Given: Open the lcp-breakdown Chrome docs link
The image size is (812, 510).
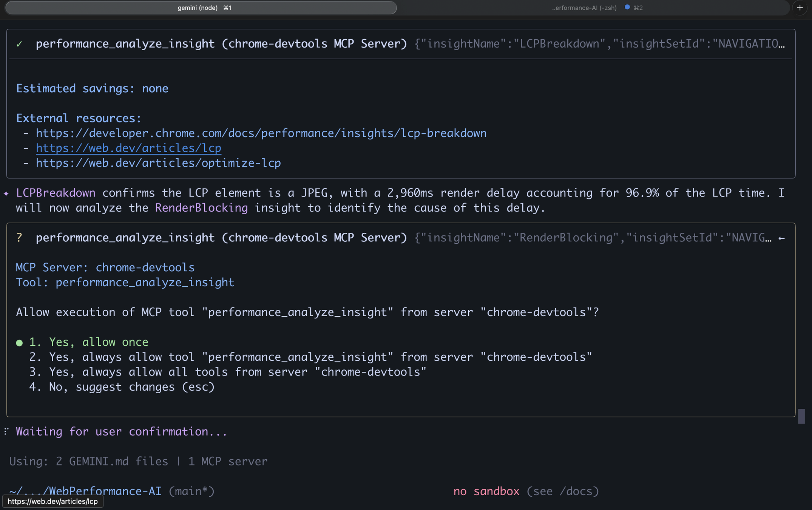Looking at the screenshot, I should coord(261,133).
